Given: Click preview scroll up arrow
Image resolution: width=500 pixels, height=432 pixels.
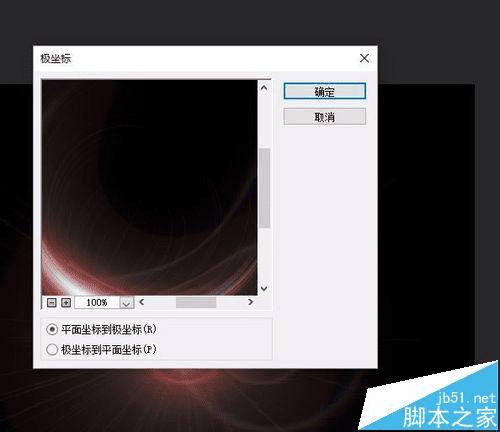Looking at the screenshot, I should 264,88.
